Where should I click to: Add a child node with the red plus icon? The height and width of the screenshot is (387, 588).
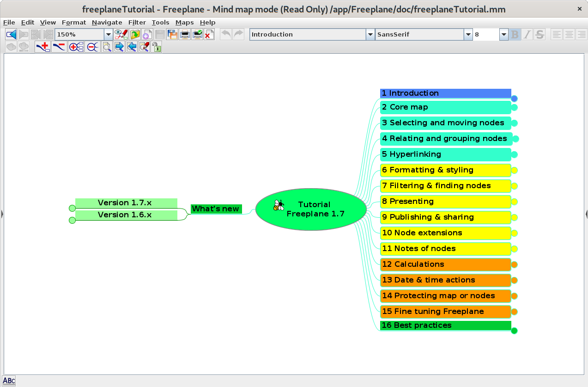(42, 47)
